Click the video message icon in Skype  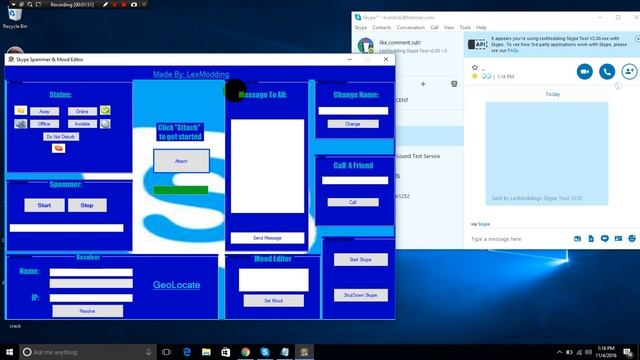[x=604, y=238]
